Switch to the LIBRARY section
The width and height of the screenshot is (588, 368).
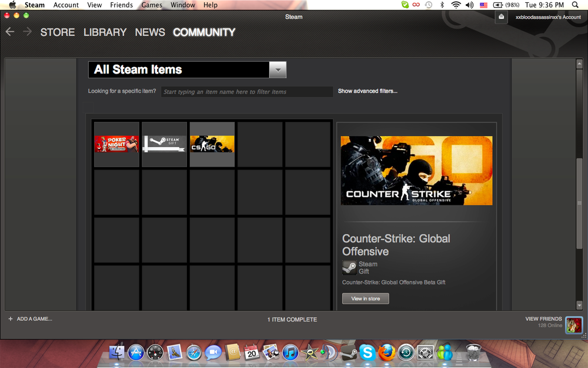point(105,32)
